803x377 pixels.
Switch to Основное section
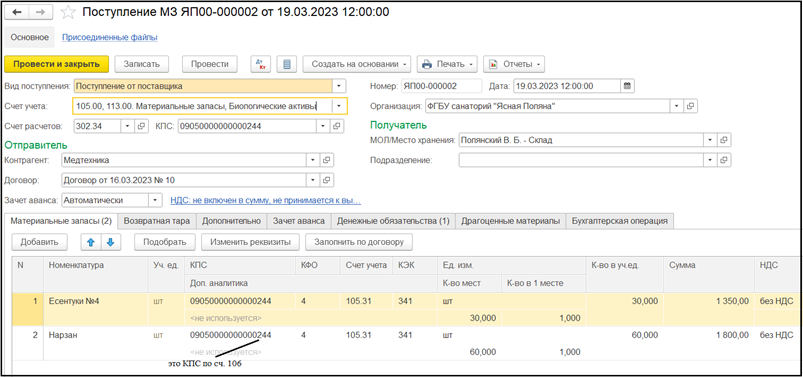(30, 37)
